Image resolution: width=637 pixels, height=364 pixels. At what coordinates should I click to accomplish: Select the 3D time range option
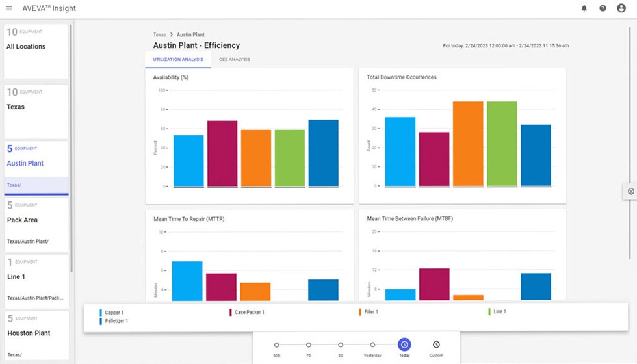pyautogui.click(x=341, y=345)
